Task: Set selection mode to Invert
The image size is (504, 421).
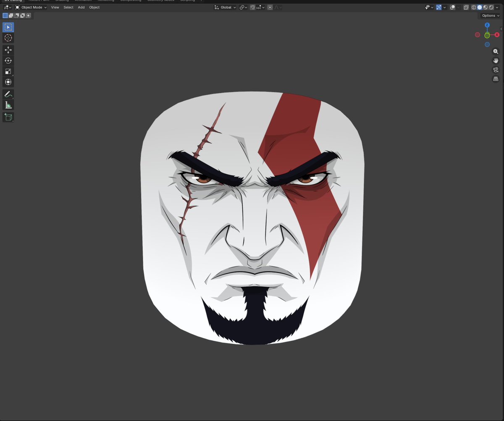Action: [22, 16]
